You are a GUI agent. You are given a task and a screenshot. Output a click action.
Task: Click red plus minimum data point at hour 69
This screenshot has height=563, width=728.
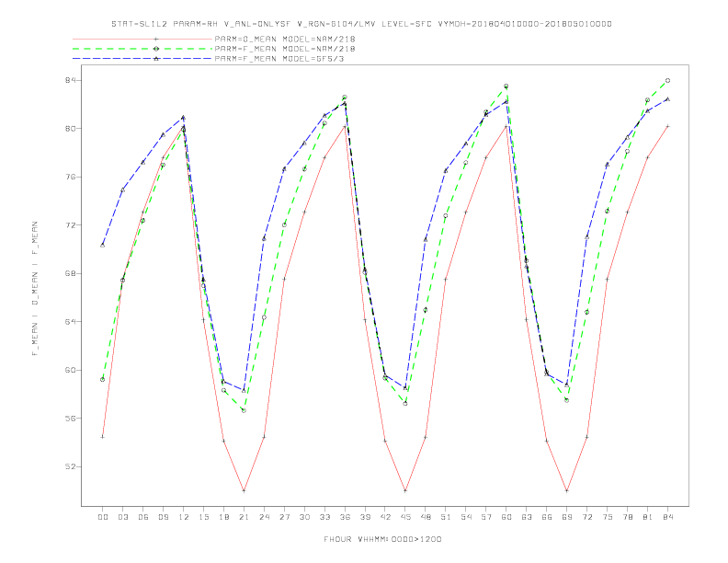[567, 490]
